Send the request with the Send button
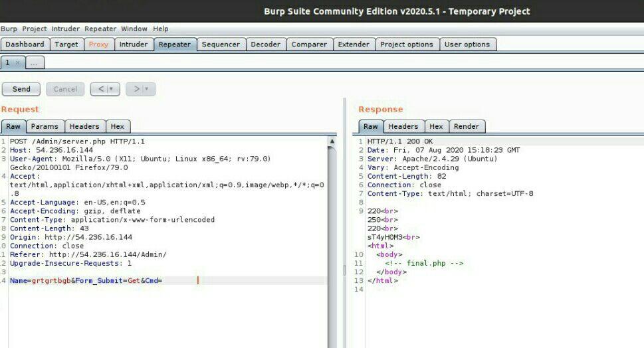The image size is (644, 348). point(21,89)
